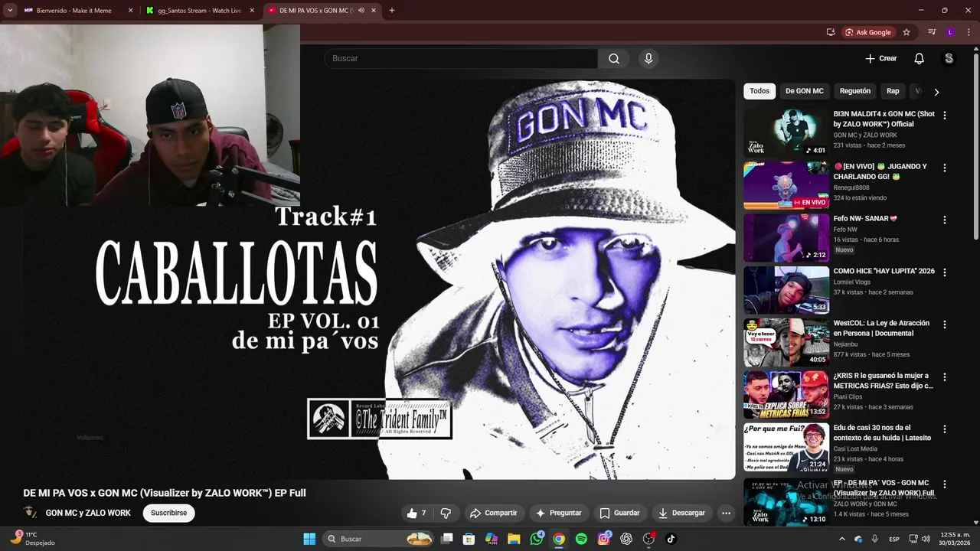Open Spotify from the taskbar

581,539
